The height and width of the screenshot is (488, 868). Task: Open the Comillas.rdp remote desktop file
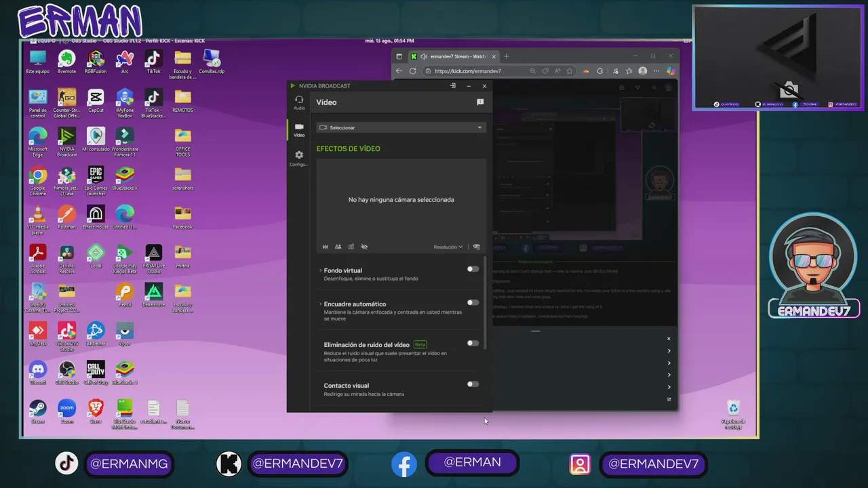coord(212,61)
